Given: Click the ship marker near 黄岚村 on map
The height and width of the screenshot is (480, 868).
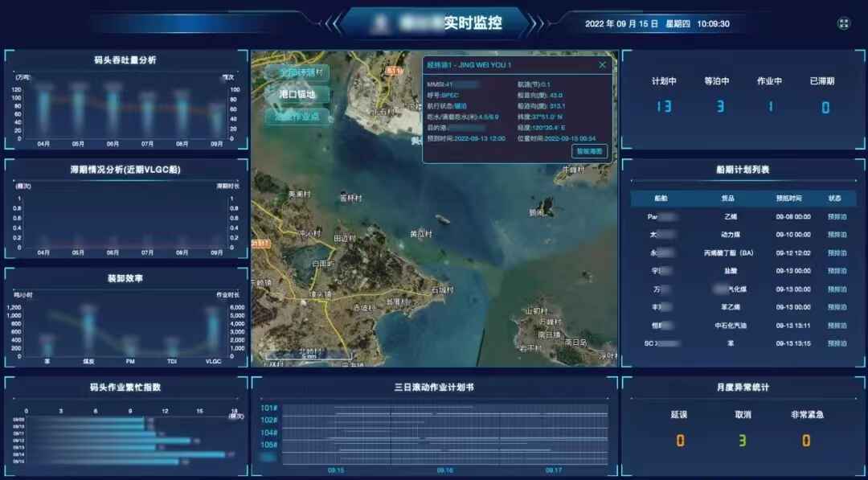Looking at the screenshot, I should click(443, 218).
